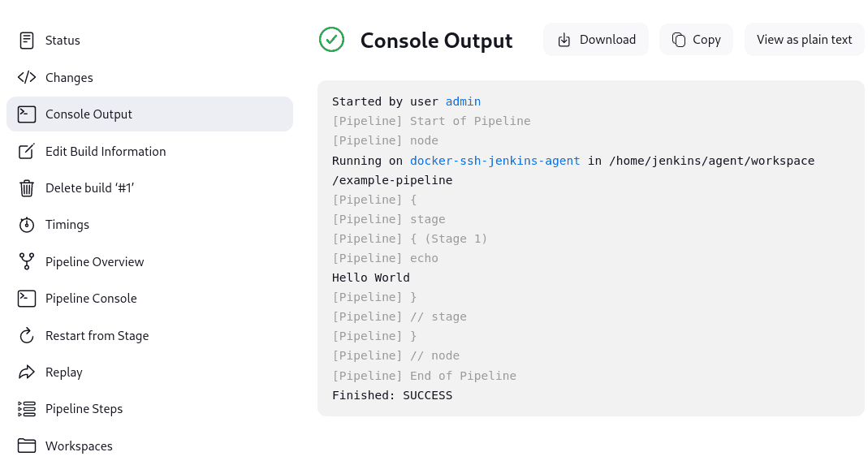Download the console output log
The width and height of the screenshot is (868, 465).
pos(596,40)
